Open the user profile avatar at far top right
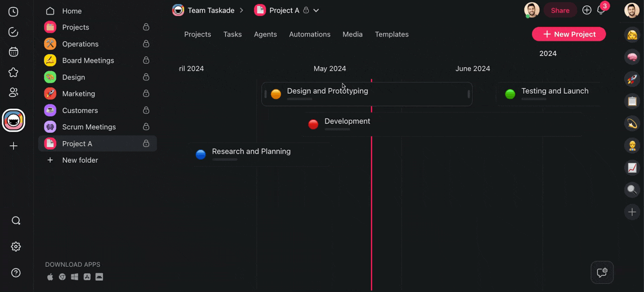The image size is (644, 292). [x=632, y=10]
